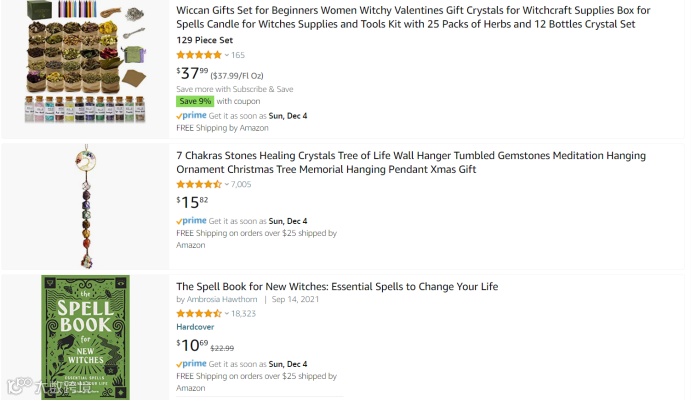Viewport: 692px width, 401px height.
Task: Click the Prime logo under The Spell Book
Action: [x=191, y=364]
